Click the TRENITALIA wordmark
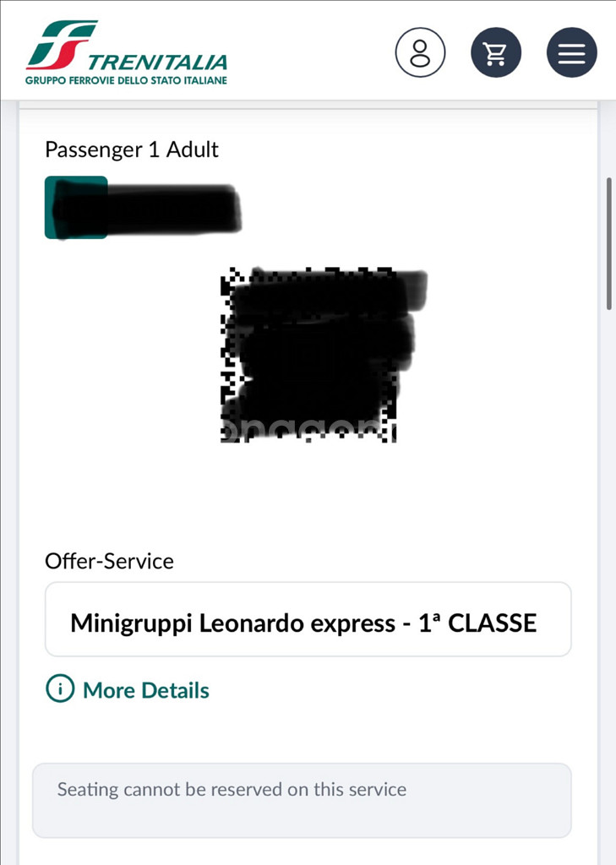The height and width of the screenshot is (865, 616). click(158, 62)
